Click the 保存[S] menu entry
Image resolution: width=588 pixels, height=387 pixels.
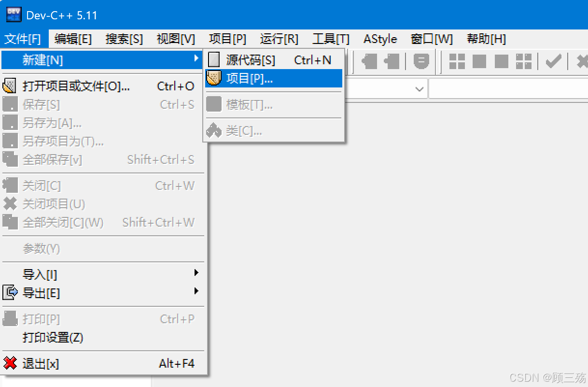pyautogui.click(x=103, y=104)
